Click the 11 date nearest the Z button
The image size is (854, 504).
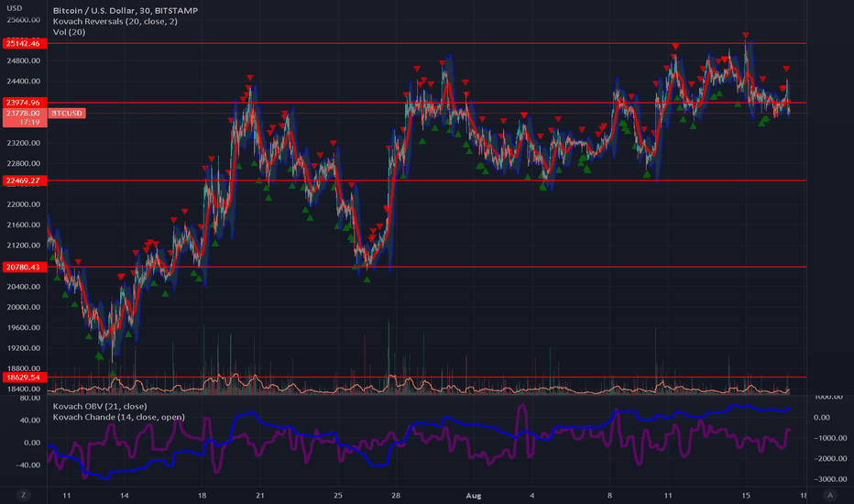tap(67, 496)
